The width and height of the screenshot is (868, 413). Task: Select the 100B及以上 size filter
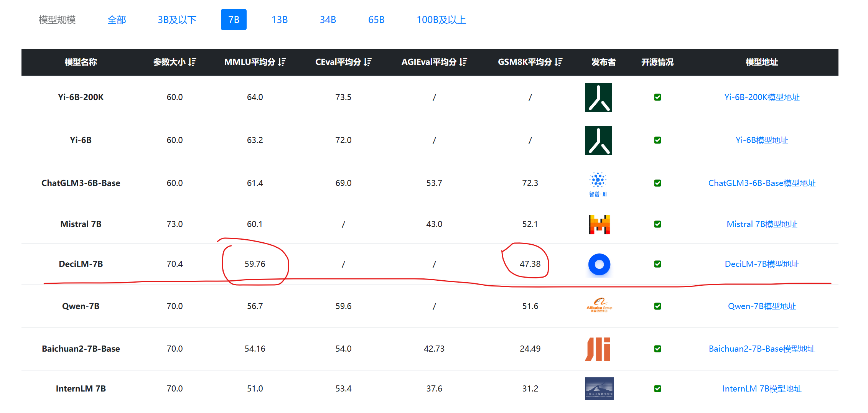(x=441, y=20)
